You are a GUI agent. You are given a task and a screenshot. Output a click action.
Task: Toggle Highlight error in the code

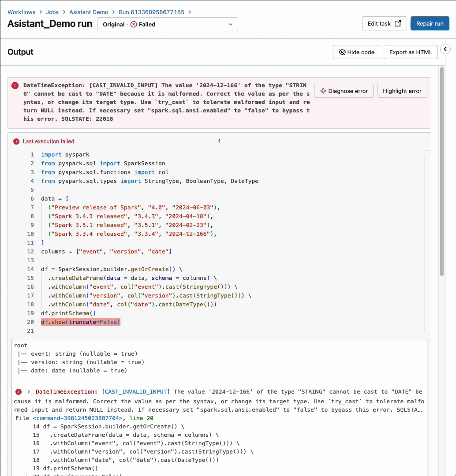pos(402,91)
